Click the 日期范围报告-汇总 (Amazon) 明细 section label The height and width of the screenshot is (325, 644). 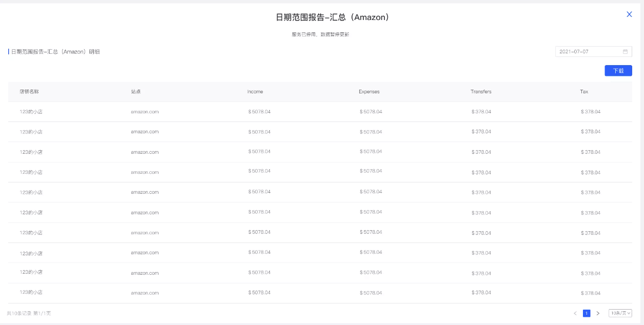click(x=55, y=52)
